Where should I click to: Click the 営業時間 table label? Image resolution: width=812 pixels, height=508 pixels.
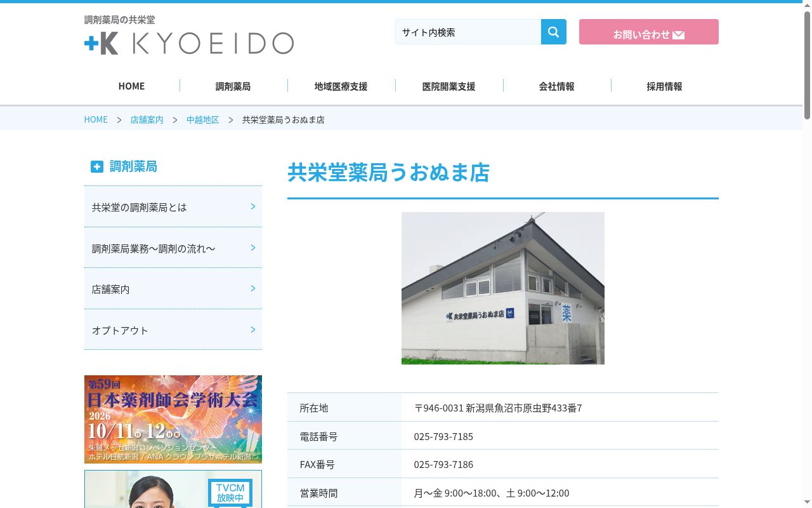(x=318, y=493)
